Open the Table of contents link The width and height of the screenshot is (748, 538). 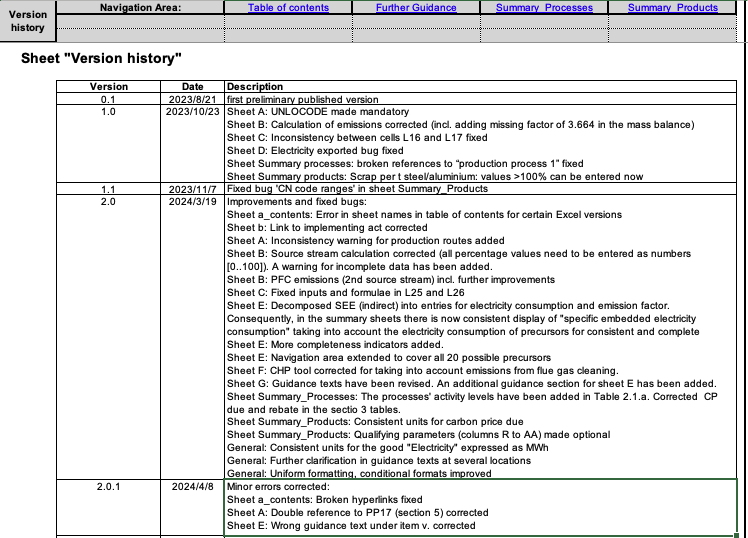[288, 8]
